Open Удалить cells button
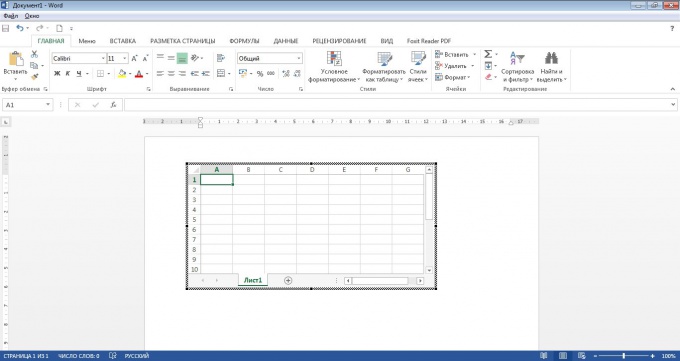This screenshot has height=361, width=680. click(451, 66)
